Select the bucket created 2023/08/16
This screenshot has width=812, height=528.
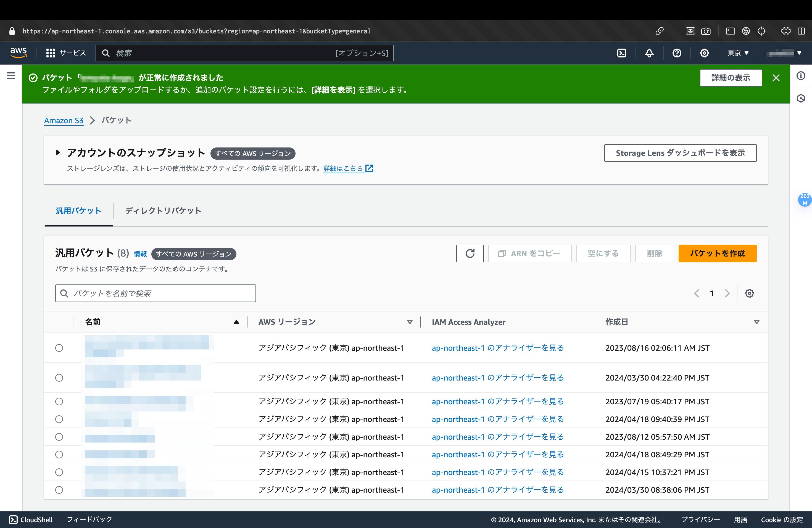point(59,348)
